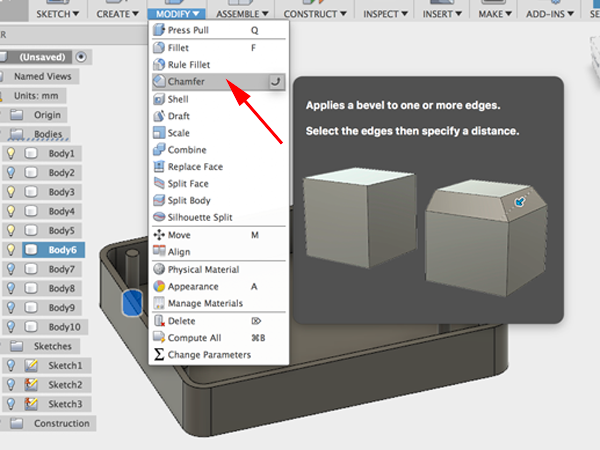600x450 pixels.
Task: Click the Sketch2 sketch icon
Action: pos(31,385)
